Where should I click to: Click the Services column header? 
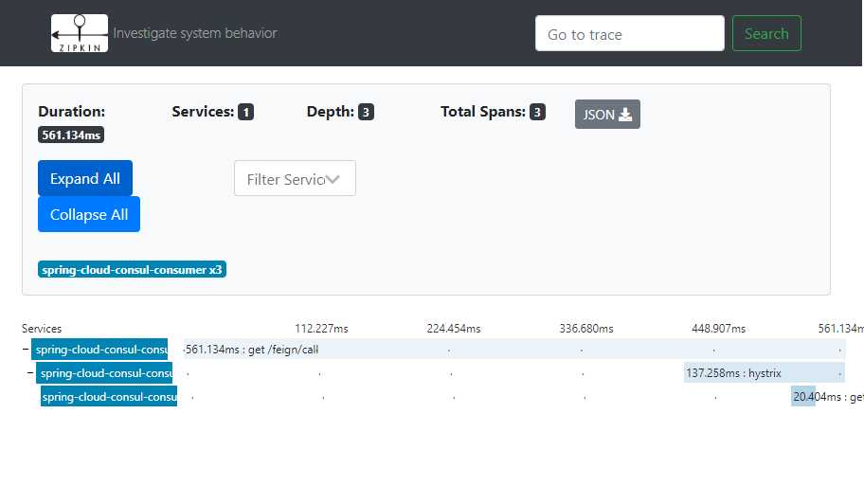click(42, 329)
